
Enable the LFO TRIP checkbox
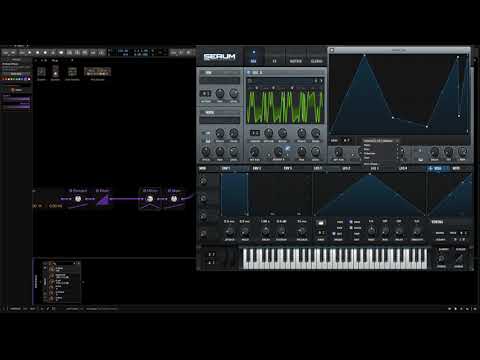coord(351,234)
